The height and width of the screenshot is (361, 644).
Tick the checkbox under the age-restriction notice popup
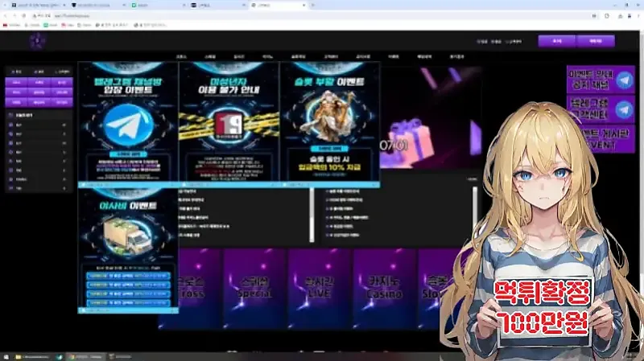[x=182, y=185]
